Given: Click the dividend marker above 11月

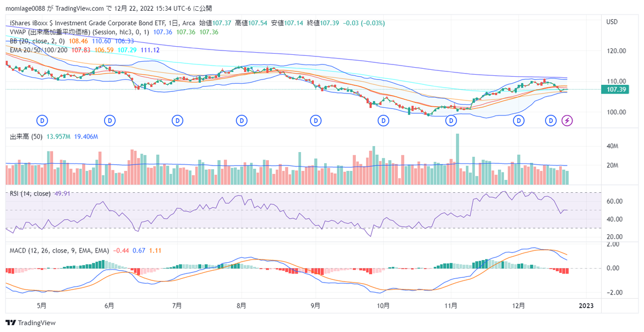Looking at the screenshot, I should point(451,120).
